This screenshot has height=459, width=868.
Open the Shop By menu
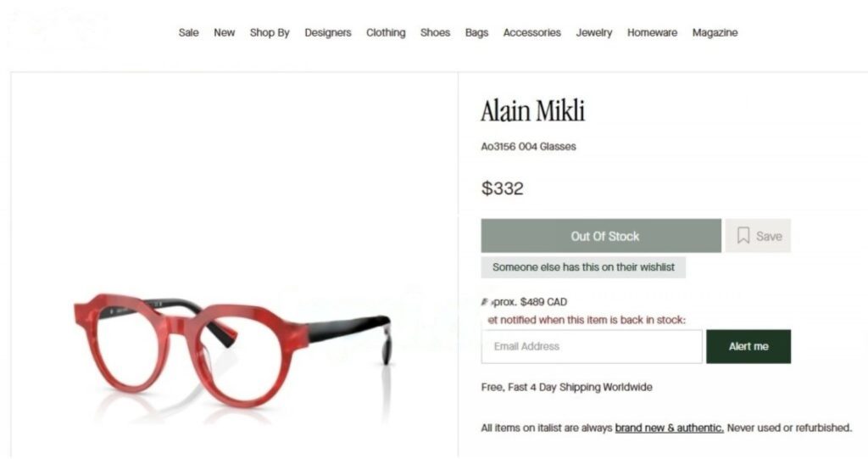270,33
